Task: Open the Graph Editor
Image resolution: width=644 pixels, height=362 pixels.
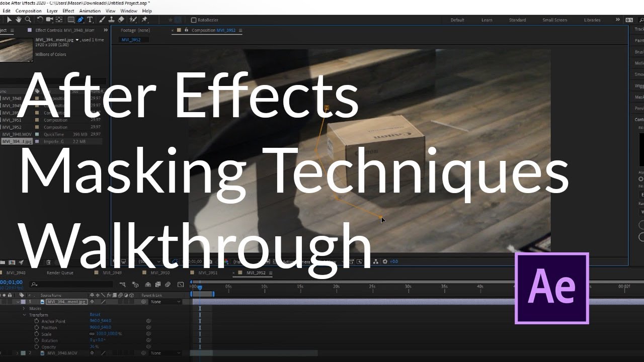Action: 181,285
